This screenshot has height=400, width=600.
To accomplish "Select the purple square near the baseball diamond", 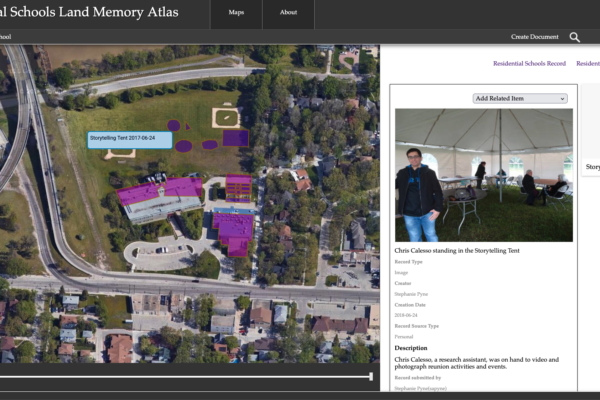I will click(x=235, y=137).
